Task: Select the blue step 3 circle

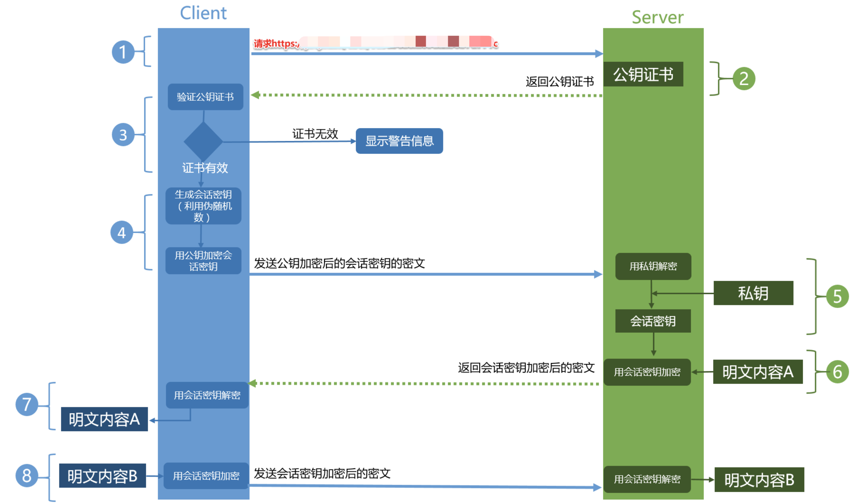Action: (123, 135)
